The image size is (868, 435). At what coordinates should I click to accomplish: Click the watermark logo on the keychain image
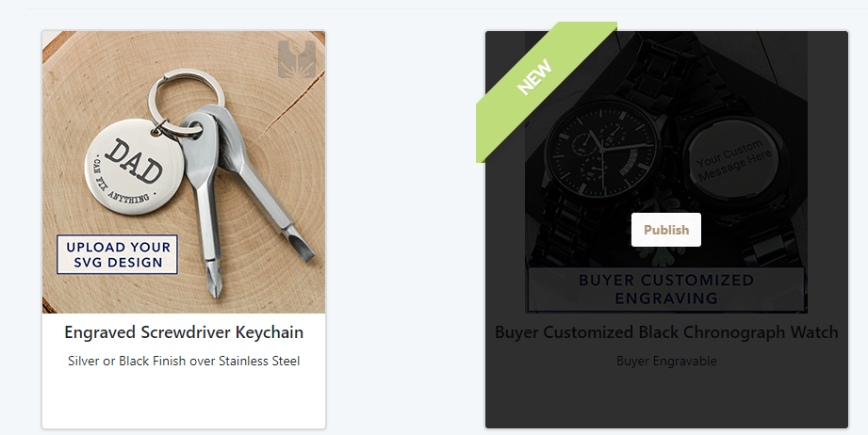click(297, 59)
